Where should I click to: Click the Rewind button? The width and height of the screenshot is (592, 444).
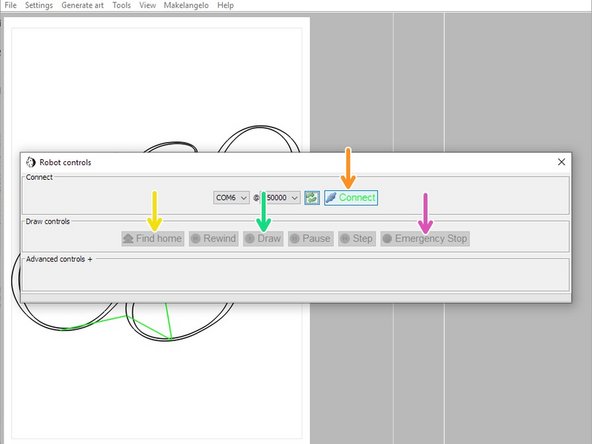(x=214, y=239)
